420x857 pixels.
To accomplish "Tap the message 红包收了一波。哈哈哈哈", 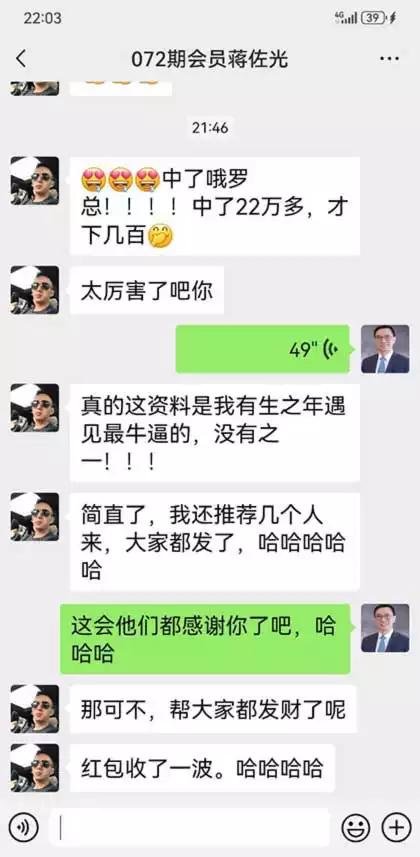I will click(202, 768).
